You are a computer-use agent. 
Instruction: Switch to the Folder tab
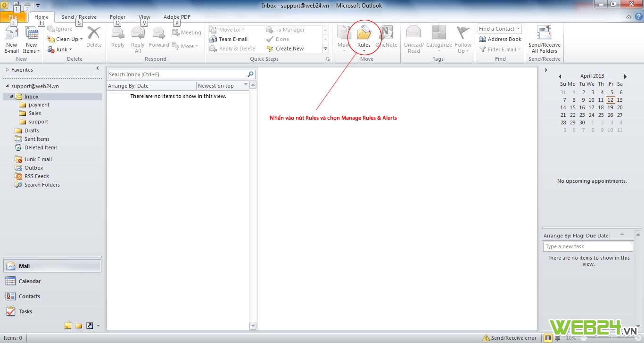pos(117,17)
